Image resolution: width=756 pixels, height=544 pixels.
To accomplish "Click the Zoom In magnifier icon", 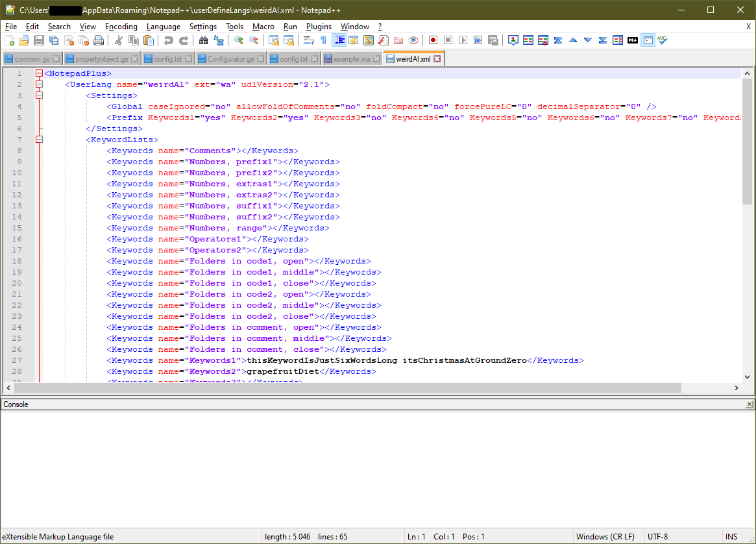I will [238, 40].
